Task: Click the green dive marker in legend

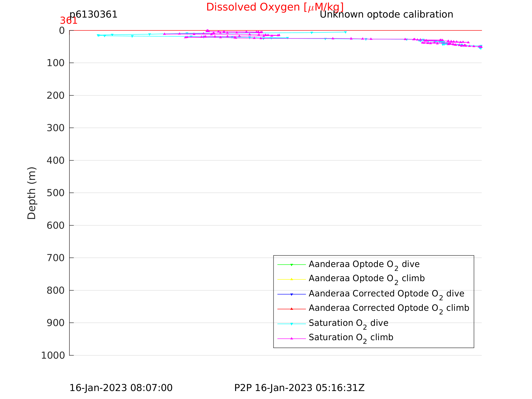Action: [292, 265]
